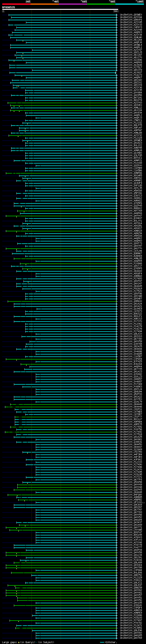
Task: Open entry UniRef100_Q00984
Action: point(131,93)
